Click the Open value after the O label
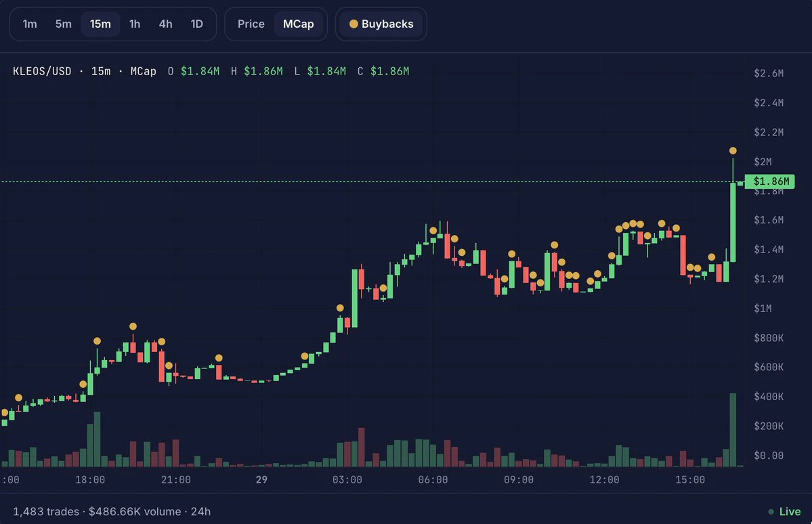The image size is (812, 524). [x=200, y=72]
